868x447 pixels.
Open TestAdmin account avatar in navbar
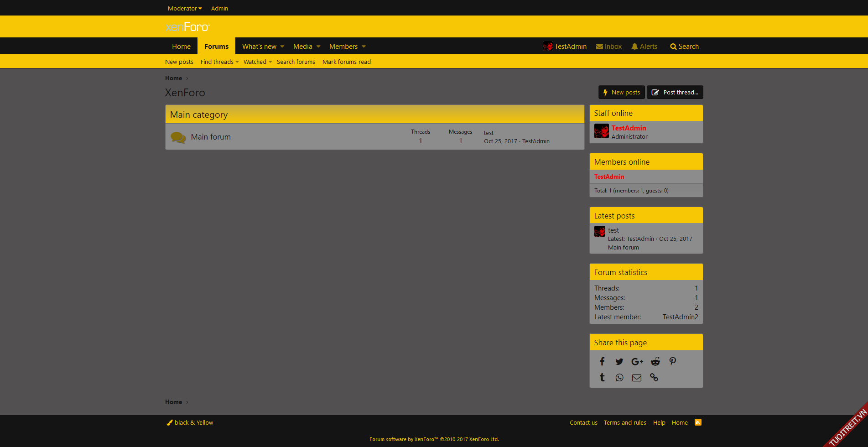547,46
